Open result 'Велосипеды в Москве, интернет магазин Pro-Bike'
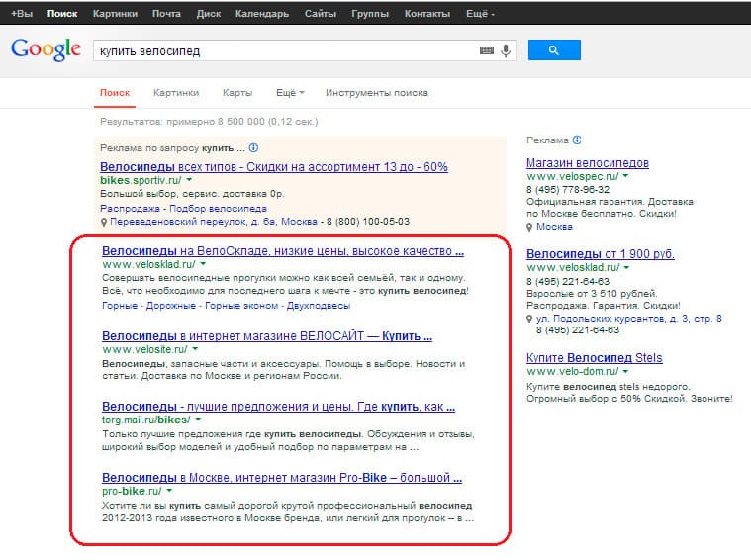 coord(282,478)
